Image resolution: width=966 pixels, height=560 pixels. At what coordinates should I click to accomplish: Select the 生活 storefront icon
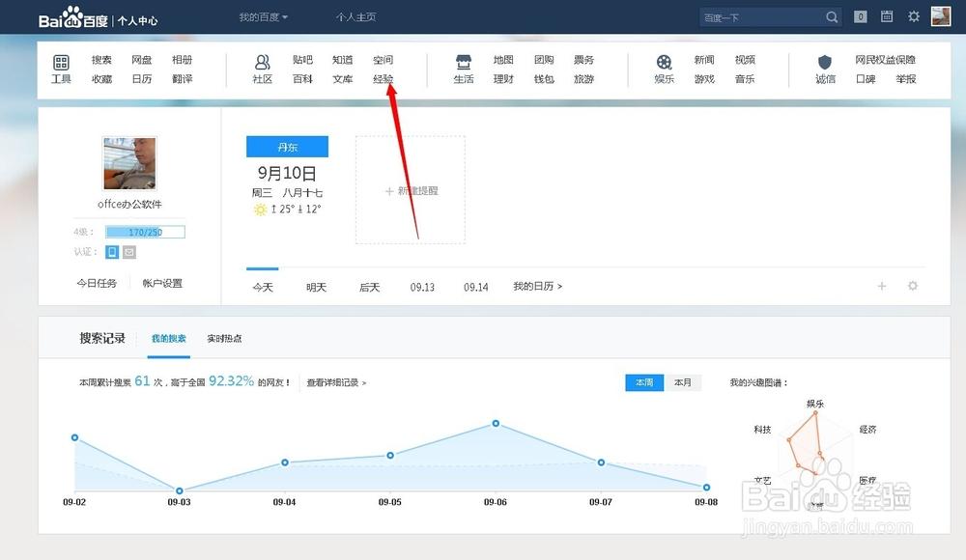pyautogui.click(x=463, y=60)
